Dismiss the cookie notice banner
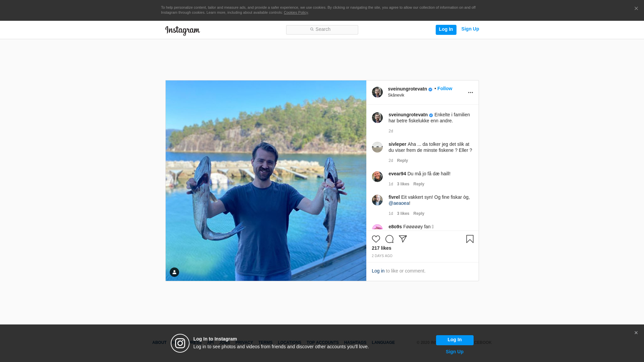Image resolution: width=644 pixels, height=362 pixels. 636,9
